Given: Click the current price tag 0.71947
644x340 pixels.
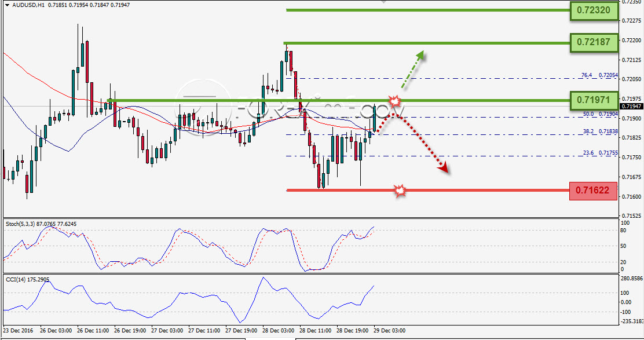Looking at the screenshot, I should click(x=631, y=107).
